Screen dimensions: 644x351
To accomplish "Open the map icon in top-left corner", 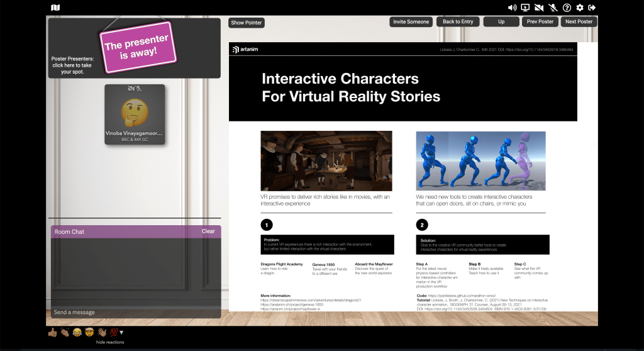I will coord(55,8).
